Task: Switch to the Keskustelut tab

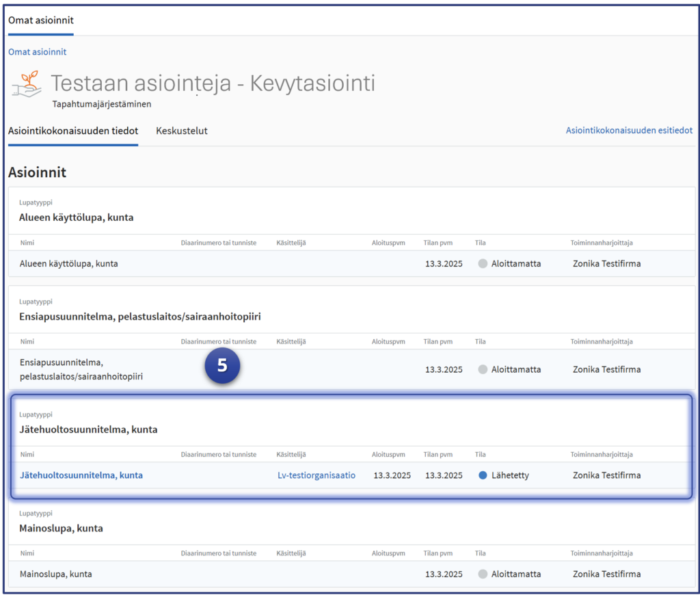Action: click(182, 131)
